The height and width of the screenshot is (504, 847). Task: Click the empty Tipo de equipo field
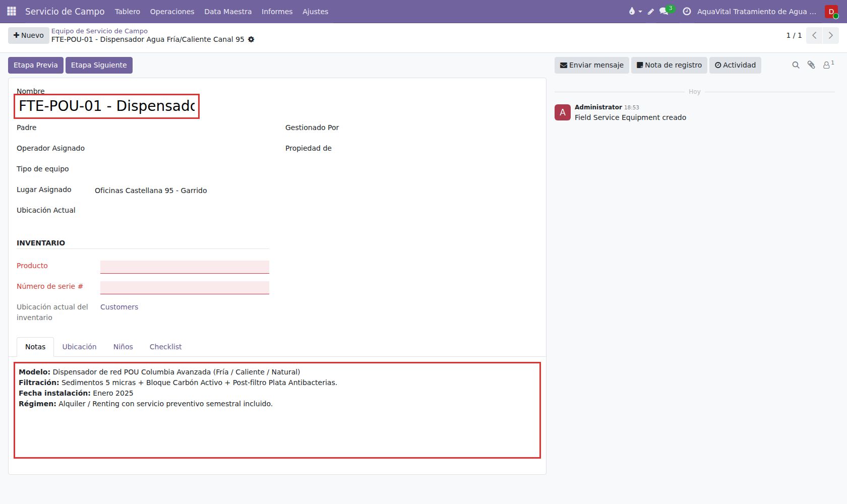(182, 169)
